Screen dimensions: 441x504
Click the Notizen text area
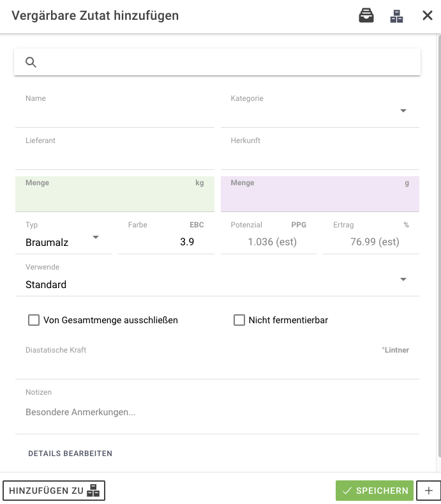(217, 413)
